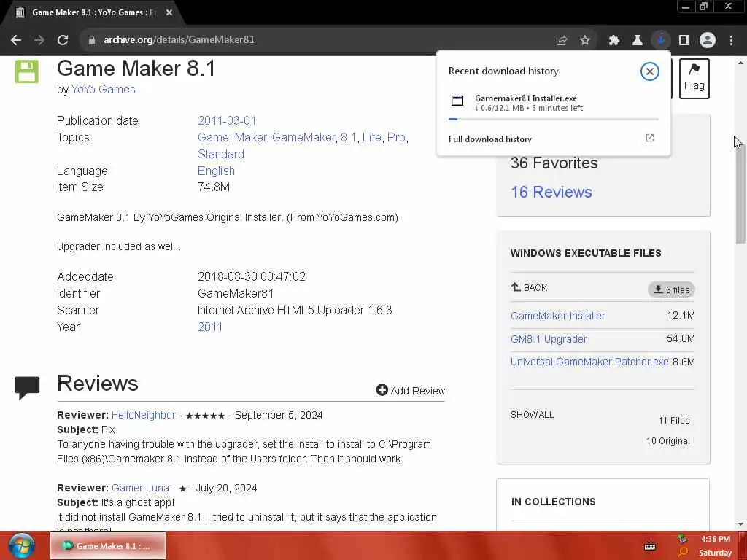This screenshot has width=747, height=560.
Task: Open full download history external icon
Action: click(649, 138)
